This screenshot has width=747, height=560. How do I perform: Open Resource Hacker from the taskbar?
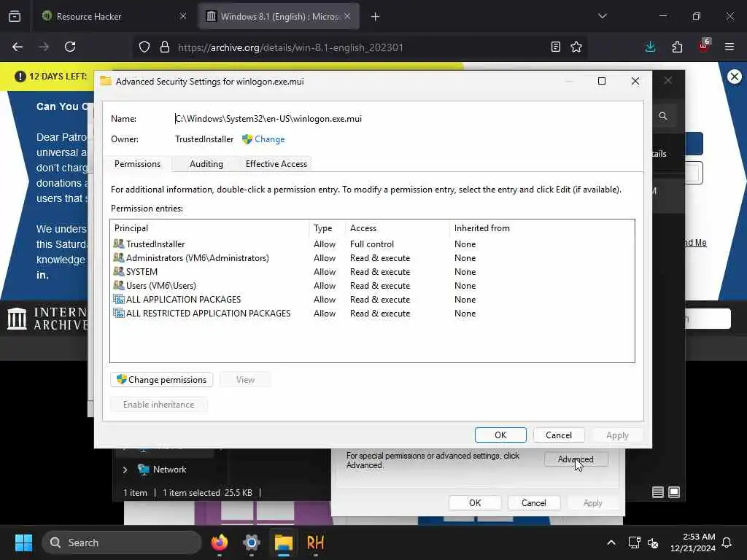coord(315,542)
